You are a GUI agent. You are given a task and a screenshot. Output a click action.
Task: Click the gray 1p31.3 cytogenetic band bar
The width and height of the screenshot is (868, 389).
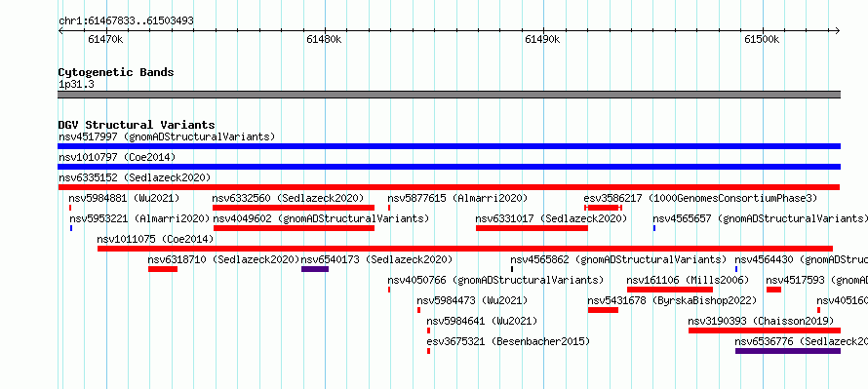pos(449,95)
